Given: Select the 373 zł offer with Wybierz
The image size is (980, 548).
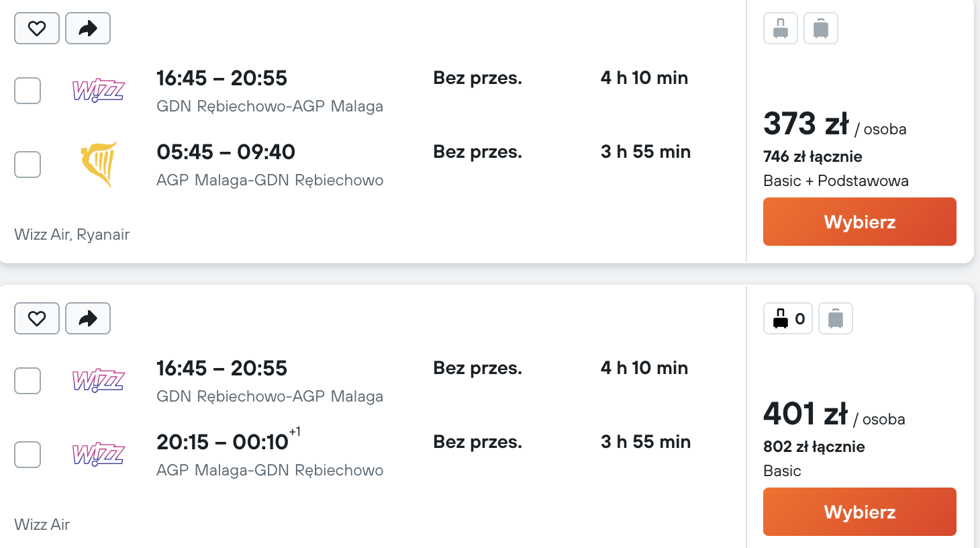Looking at the screenshot, I should click(x=860, y=222).
